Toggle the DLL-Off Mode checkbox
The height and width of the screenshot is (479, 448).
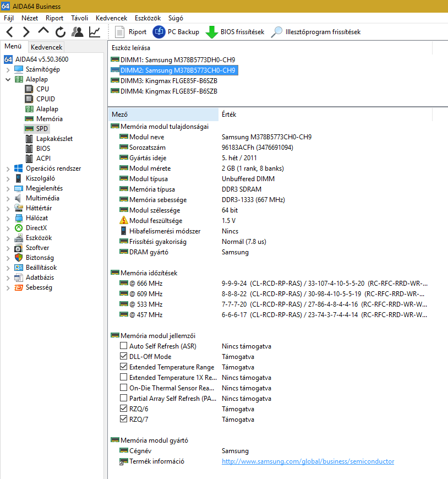[123, 356]
